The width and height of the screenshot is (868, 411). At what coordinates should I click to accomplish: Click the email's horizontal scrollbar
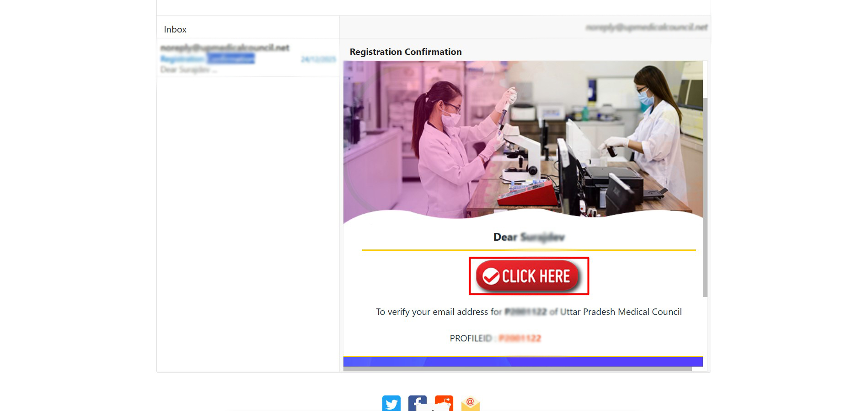pos(518,369)
